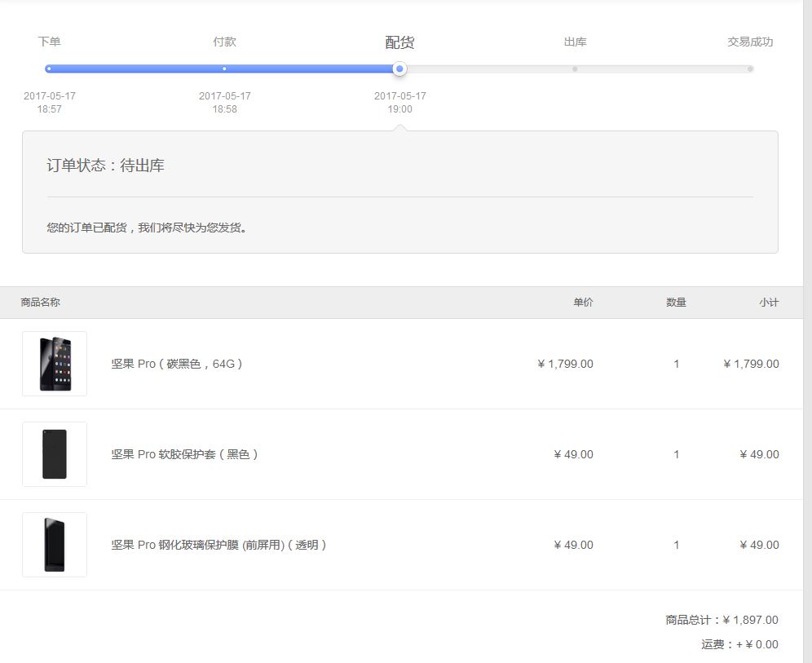Click the 运费：+ ¥ 0.00 shipping line
The height and width of the screenshot is (663, 812).
[740, 644]
